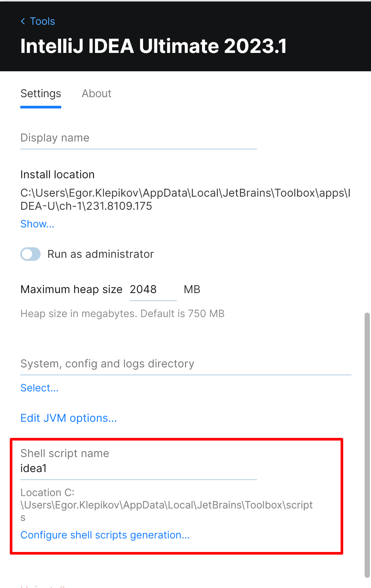Click the back chevron icon beside Tools
Viewport: 371px width, 588px height.
click(23, 21)
